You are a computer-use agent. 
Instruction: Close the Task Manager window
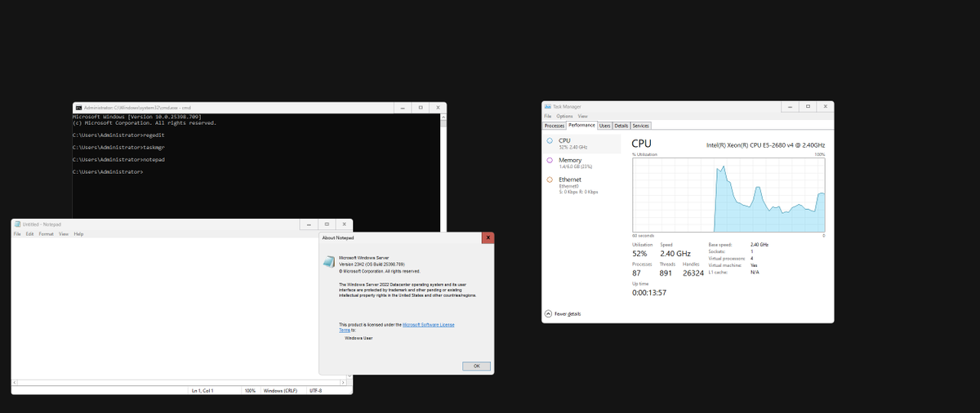pyautogui.click(x=826, y=107)
